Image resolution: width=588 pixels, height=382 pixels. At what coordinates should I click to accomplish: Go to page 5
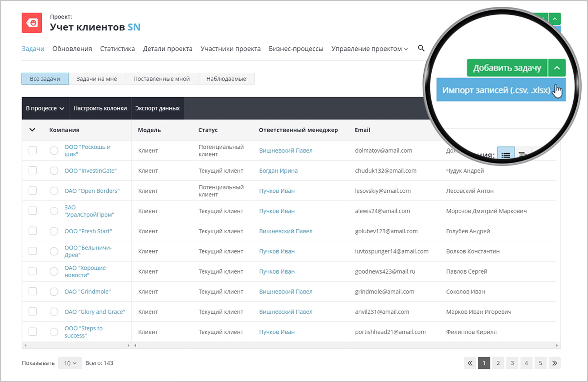540,363
